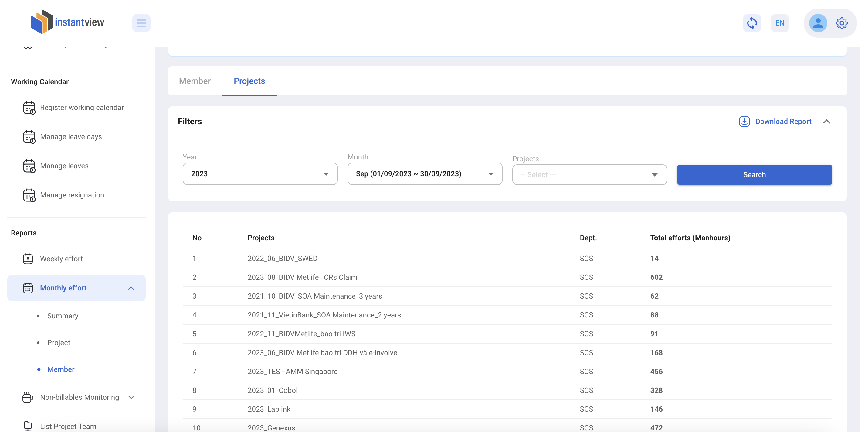This screenshot has height=432, width=868.
Task: Click the Manage resignation icon
Action: [x=29, y=195]
